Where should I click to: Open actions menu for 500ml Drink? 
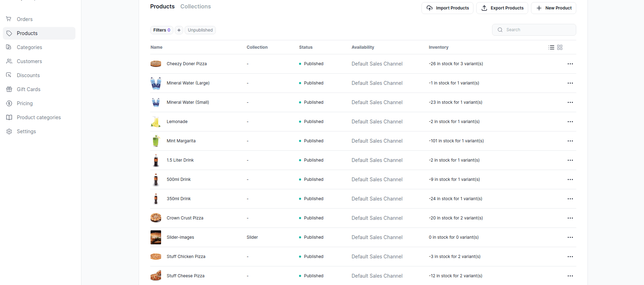[570, 179]
